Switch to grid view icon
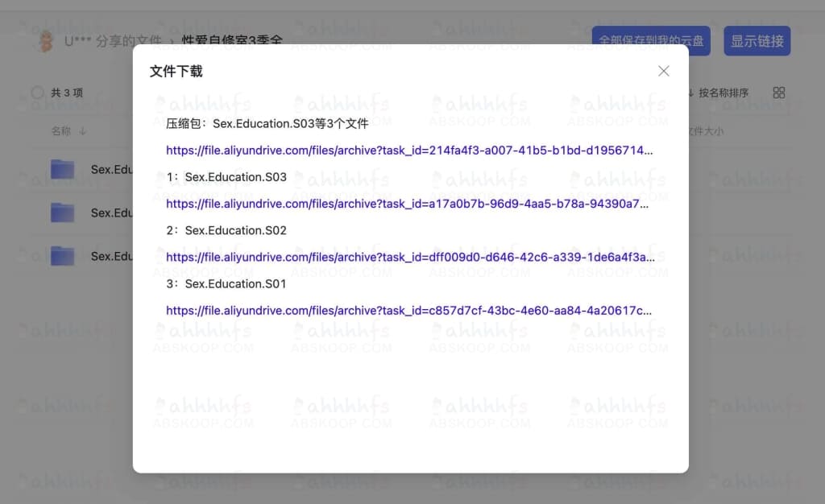825x504 pixels. (779, 93)
